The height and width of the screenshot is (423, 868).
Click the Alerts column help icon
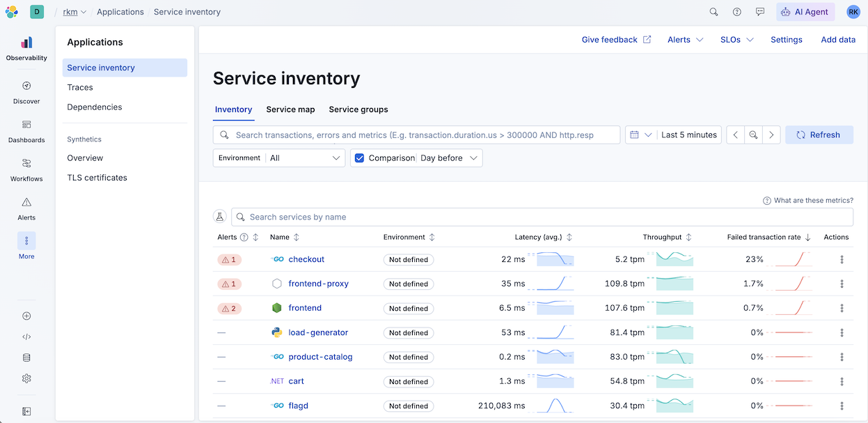pos(244,237)
